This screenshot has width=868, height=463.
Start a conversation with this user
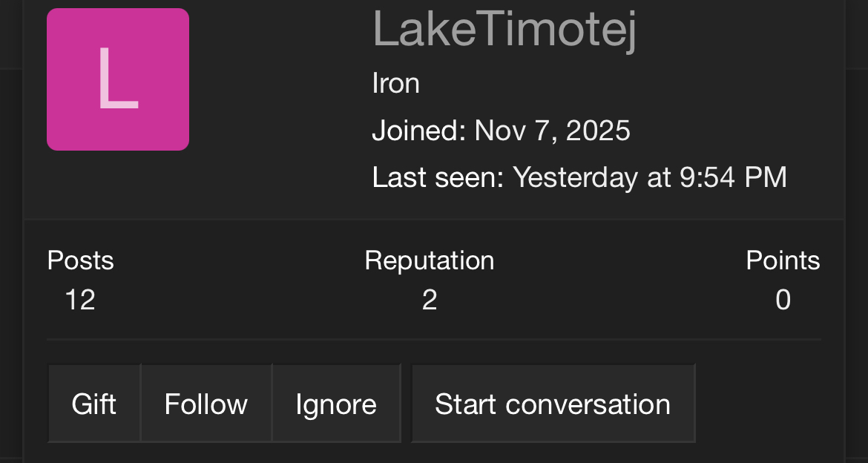click(x=553, y=404)
